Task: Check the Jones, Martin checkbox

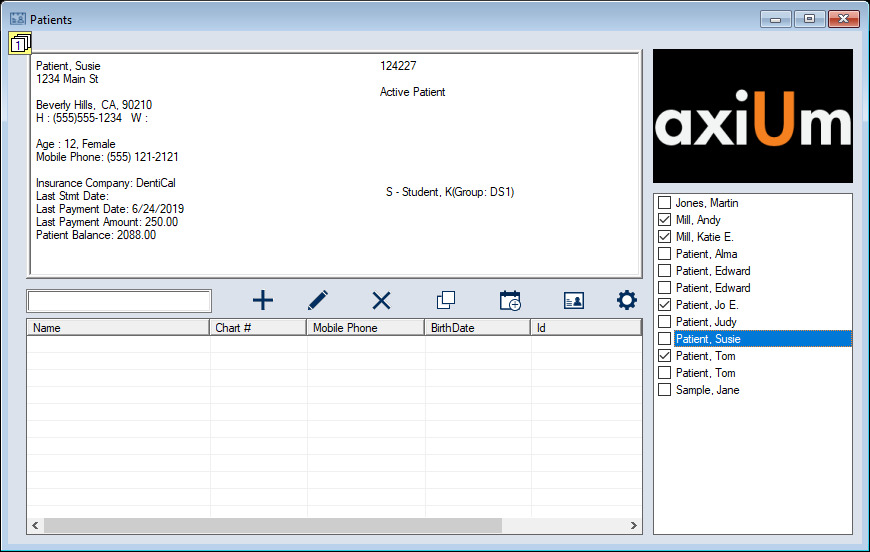Action: [x=665, y=203]
